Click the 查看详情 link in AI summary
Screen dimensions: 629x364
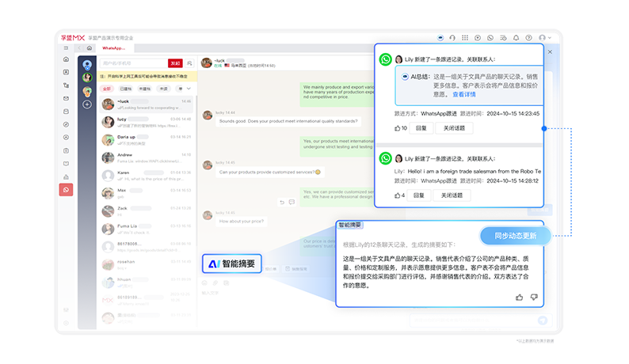464,94
